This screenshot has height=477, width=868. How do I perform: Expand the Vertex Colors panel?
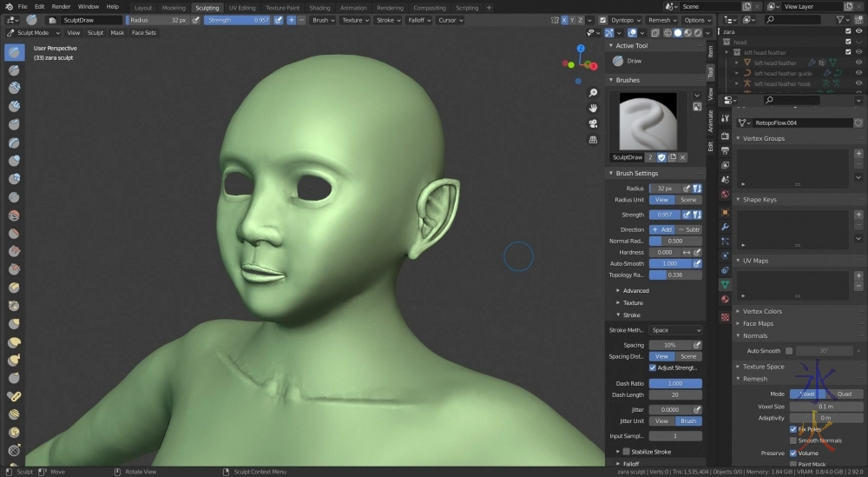[762, 311]
